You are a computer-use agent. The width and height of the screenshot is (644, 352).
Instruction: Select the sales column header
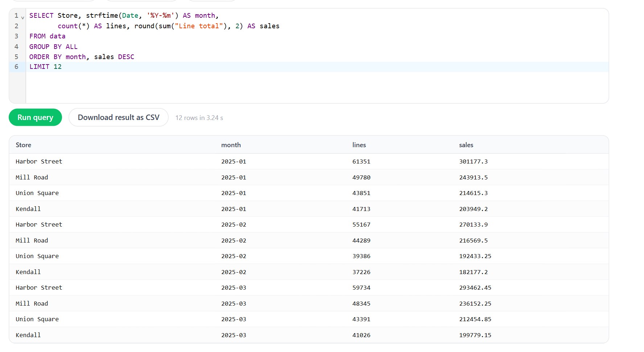click(466, 145)
